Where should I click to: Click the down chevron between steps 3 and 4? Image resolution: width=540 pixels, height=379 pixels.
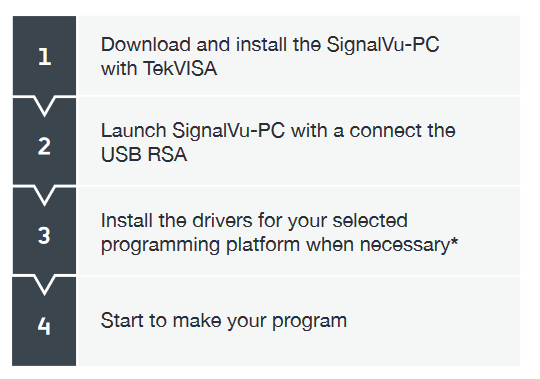coord(44,286)
